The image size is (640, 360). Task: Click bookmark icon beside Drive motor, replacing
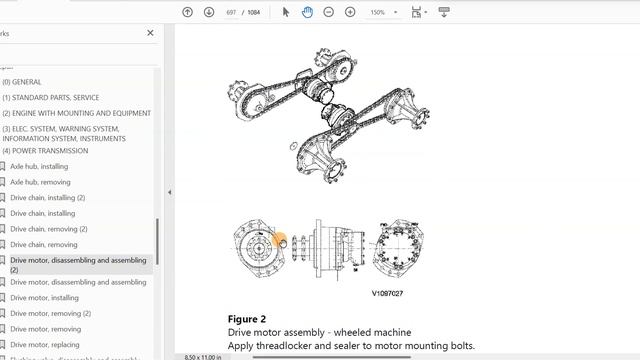coord(2,344)
